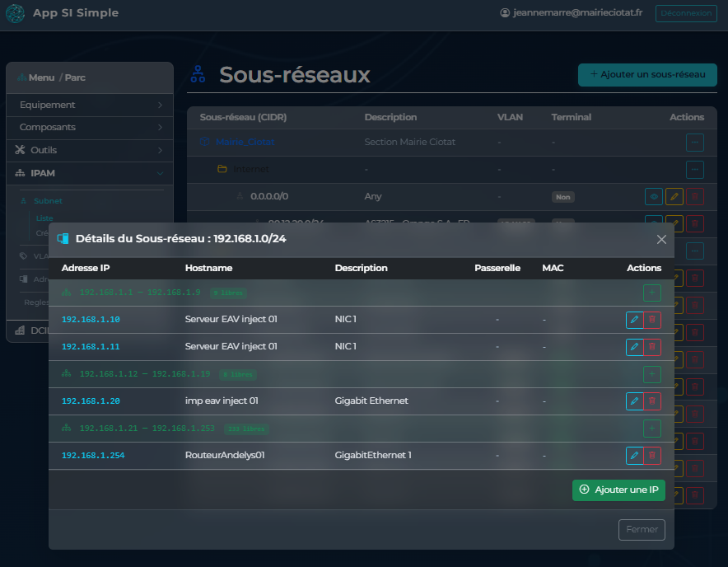Expand the Composants menu

(x=90, y=128)
